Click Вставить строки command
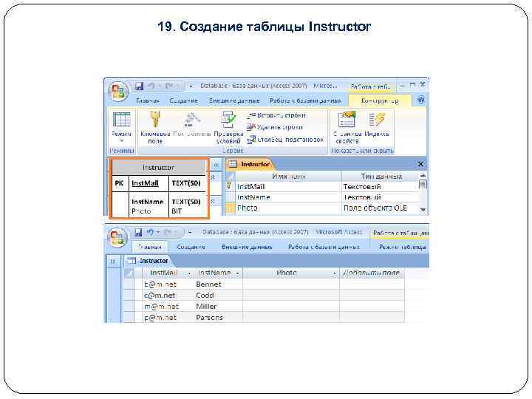This screenshot has width=532, height=399. pos(276,115)
